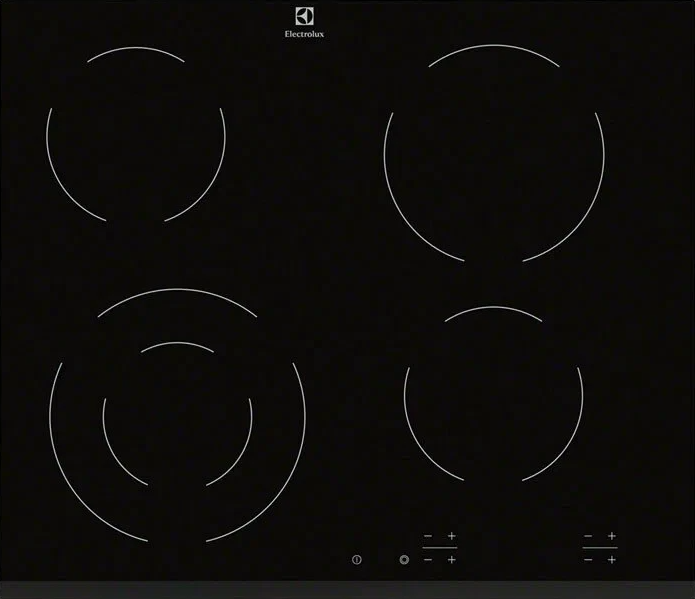Tap upper plus in the left control group
Viewport: 695px width, 599px height.
pyautogui.click(x=452, y=536)
